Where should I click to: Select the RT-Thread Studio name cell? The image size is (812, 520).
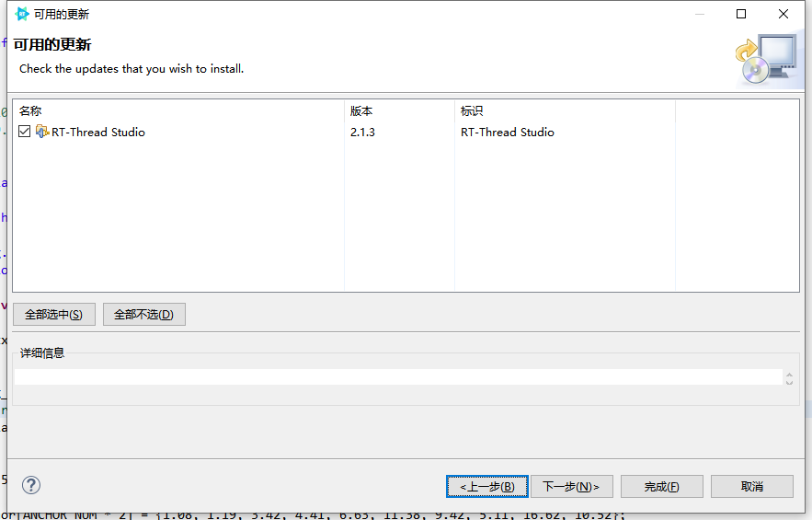tap(98, 133)
